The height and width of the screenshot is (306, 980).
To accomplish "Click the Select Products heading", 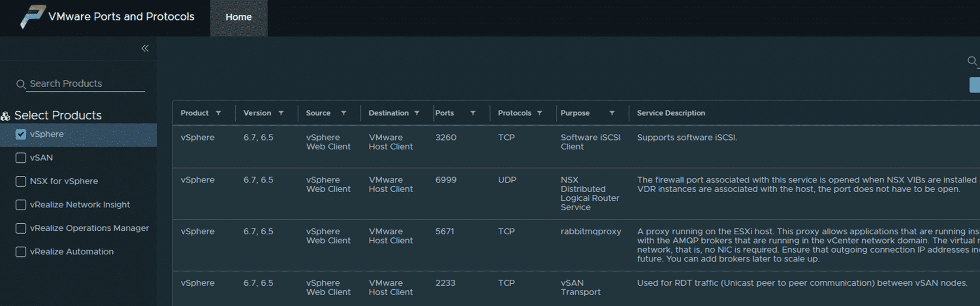I will click(58, 115).
